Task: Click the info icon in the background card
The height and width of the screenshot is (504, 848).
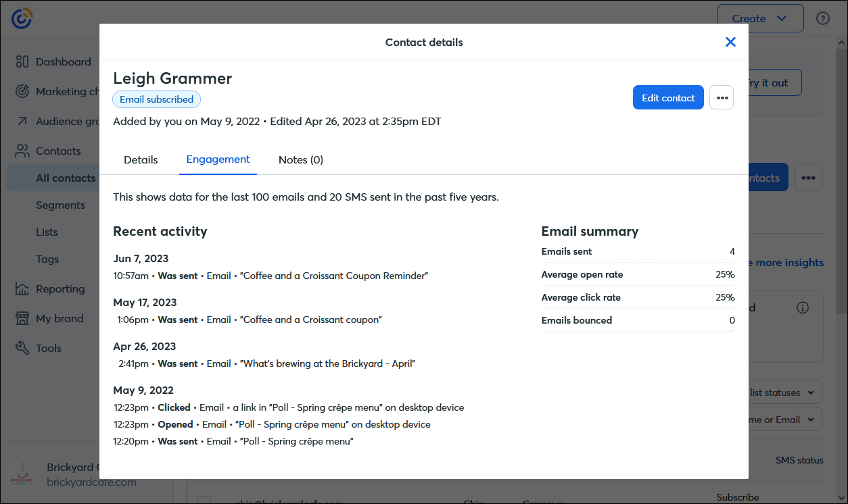Action: [803, 307]
